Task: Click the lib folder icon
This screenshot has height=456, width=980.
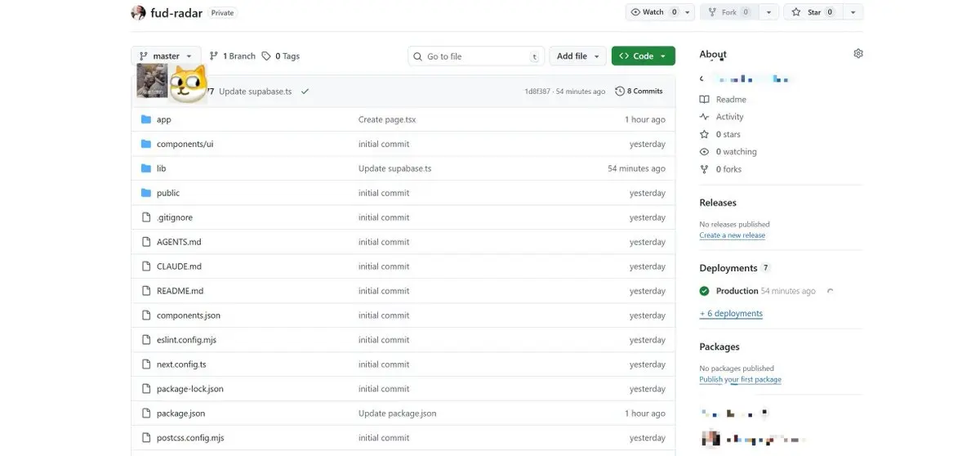Action: click(146, 168)
